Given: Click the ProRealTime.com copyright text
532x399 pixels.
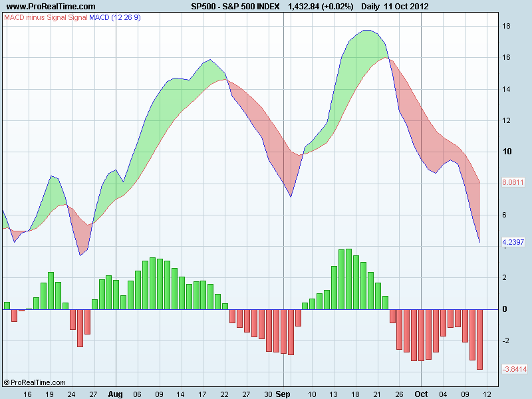Looking at the screenshot, I should [35, 382].
